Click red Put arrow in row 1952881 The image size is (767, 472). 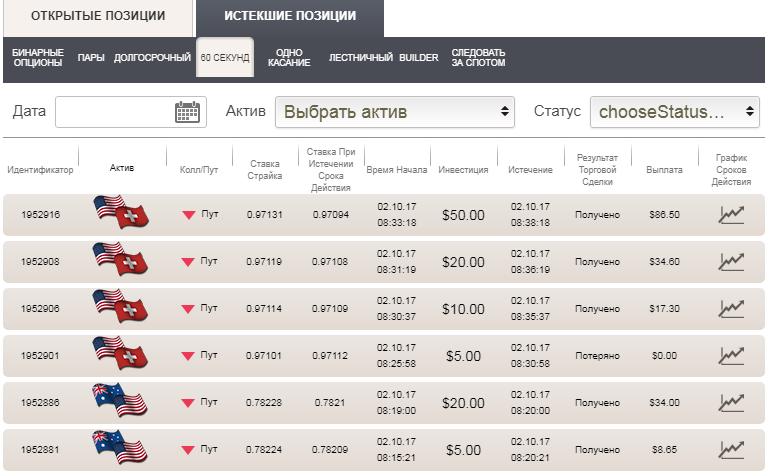188,450
